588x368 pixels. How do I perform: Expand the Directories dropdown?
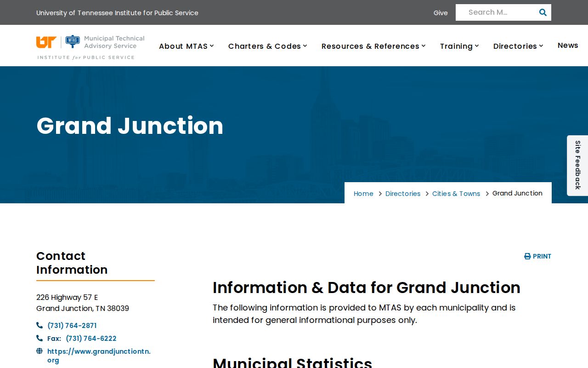pyautogui.click(x=519, y=46)
